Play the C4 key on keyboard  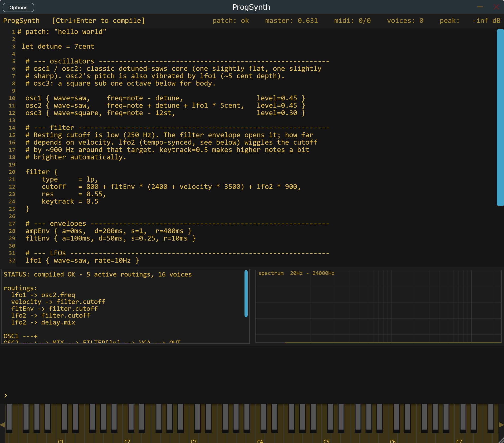click(x=260, y=437)
